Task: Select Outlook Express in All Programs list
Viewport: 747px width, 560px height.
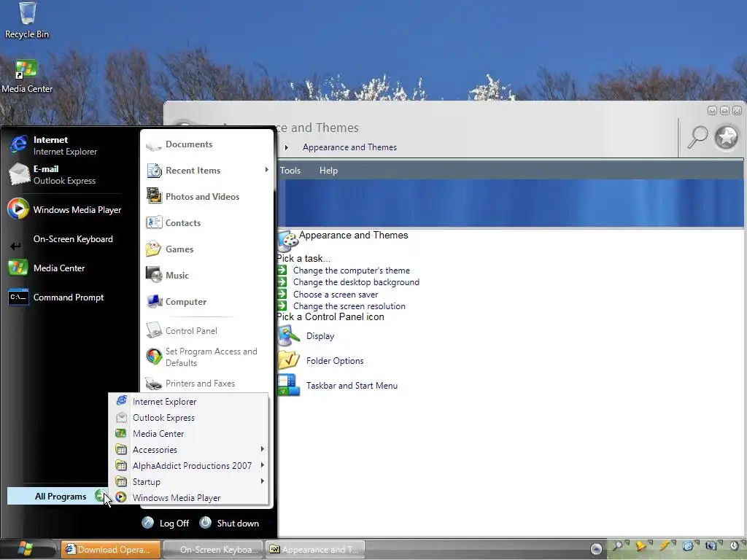Action: [x=190, y=418]
